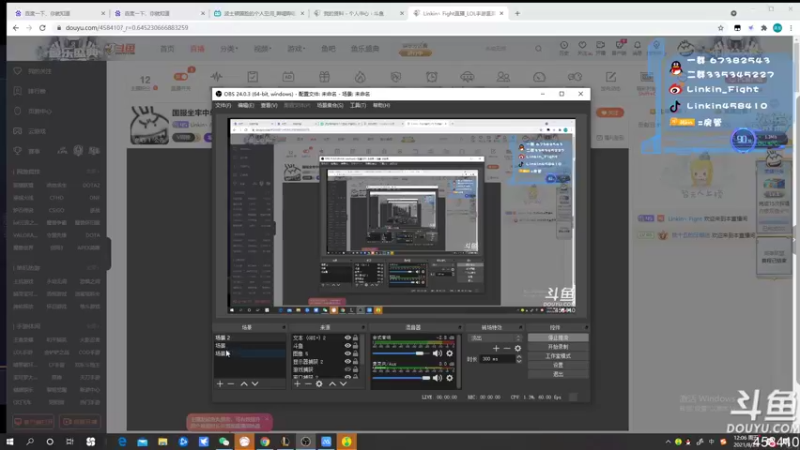Click the Chrome address bar

[x=383, y=28]
